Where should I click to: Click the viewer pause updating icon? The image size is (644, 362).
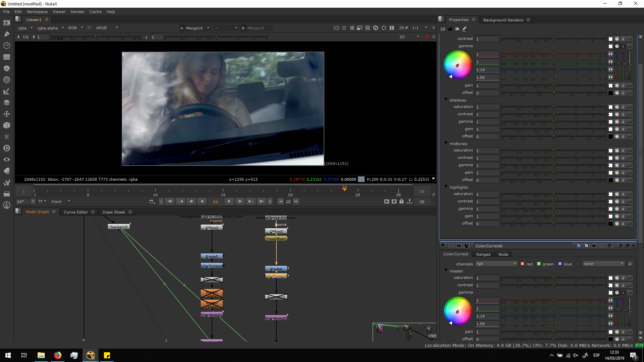[391, 28]
